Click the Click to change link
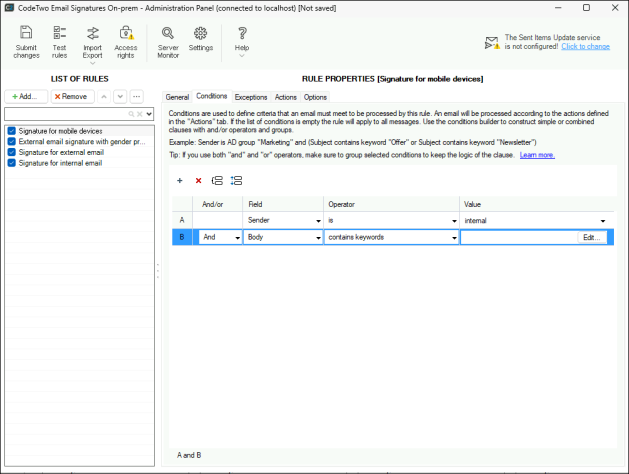629x474 pixels. (585, 47)
